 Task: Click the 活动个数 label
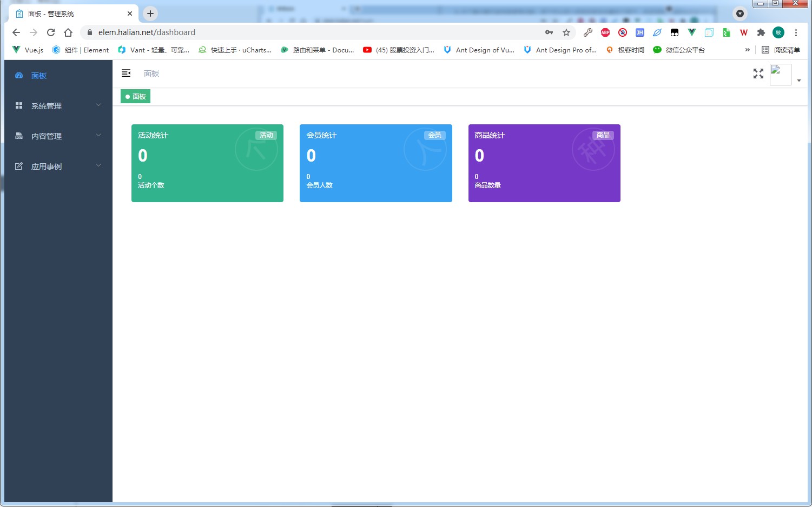pyautogui.click(x=151, y=185)
